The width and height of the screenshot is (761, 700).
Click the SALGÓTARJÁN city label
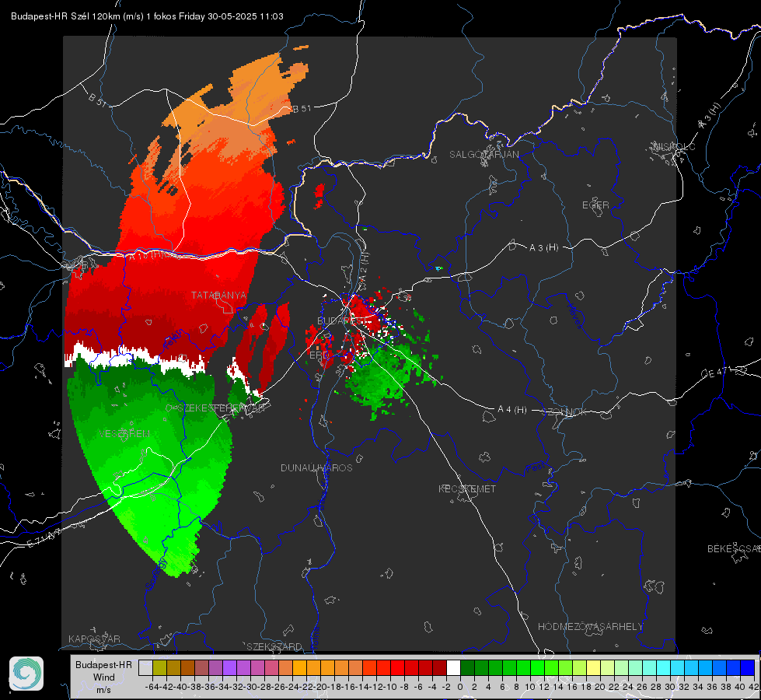tap(483, 155)
